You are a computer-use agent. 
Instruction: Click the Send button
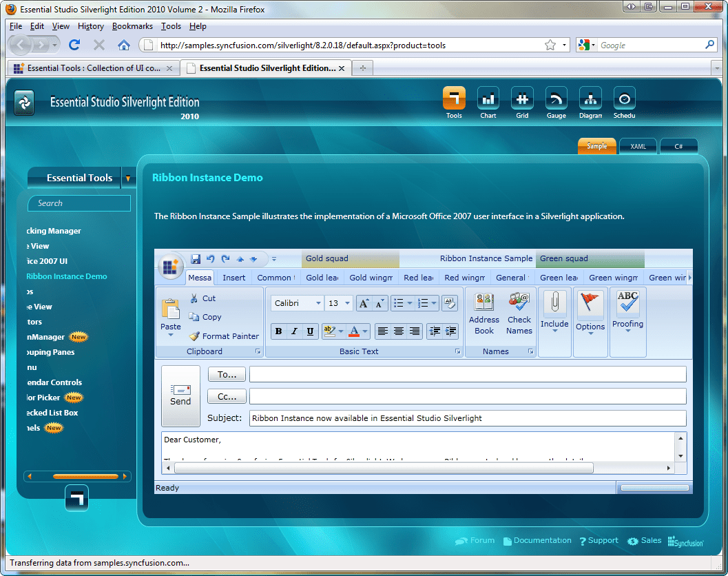(180, 396)
